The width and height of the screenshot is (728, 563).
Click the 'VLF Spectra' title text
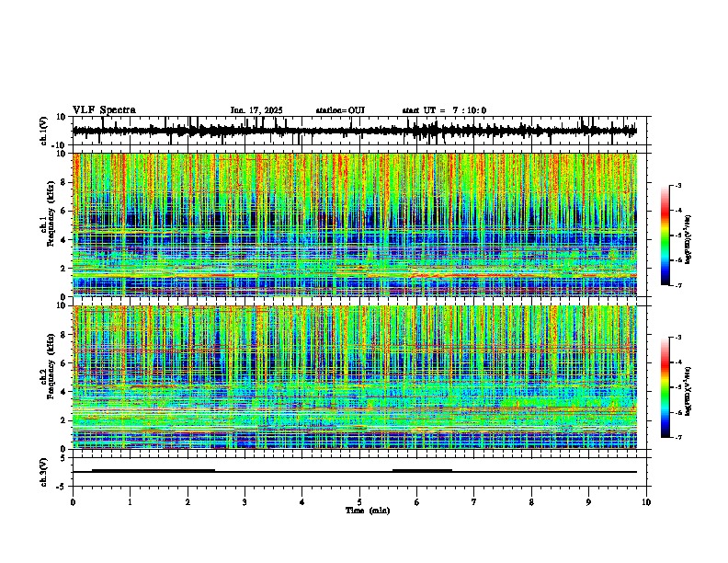coord(105,110)
